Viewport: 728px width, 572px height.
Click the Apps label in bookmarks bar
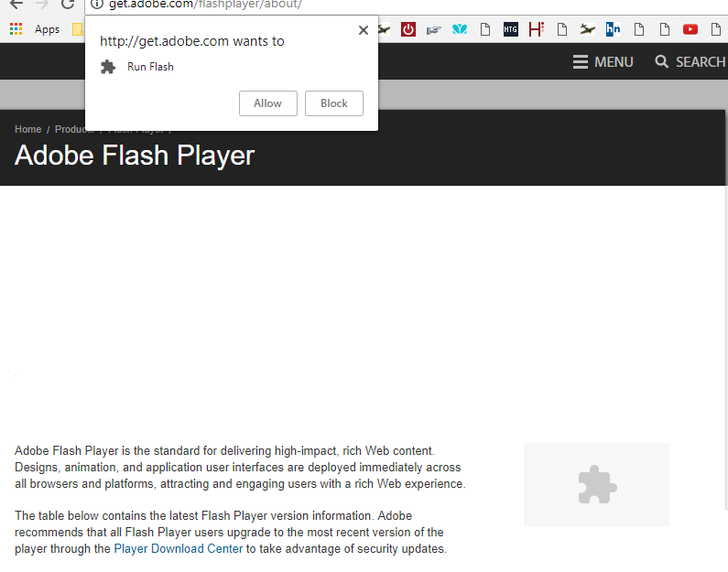click(x=47, y=29)
